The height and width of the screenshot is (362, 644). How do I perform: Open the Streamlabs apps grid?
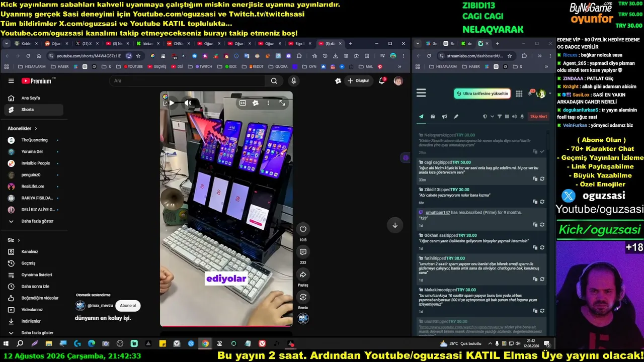(x=519, y=94)
